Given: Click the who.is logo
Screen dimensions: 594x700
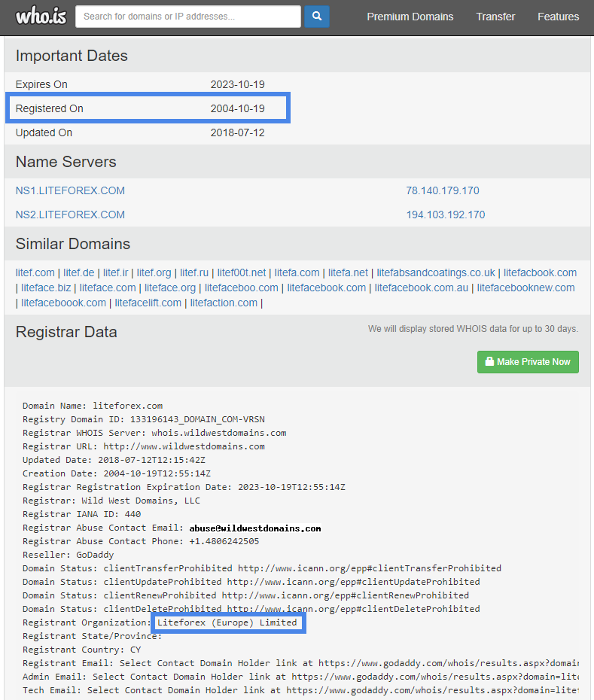Looking at the screenshot, I should point(41,17).
